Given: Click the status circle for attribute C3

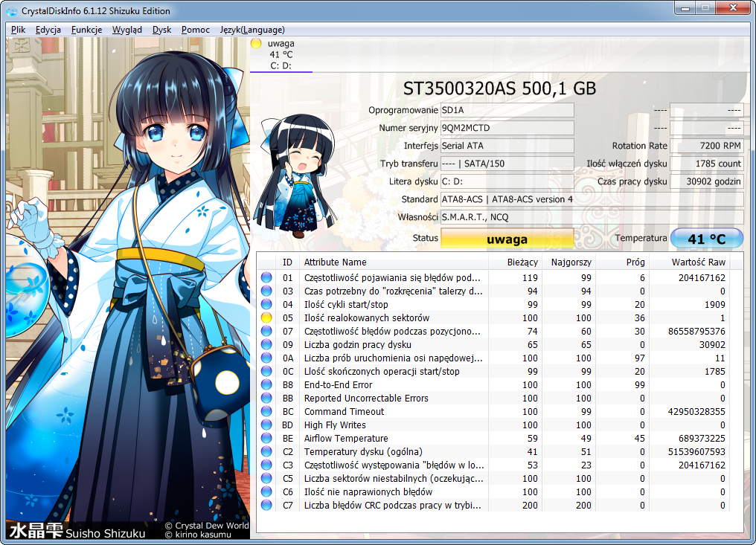Looking at the screenshot, I should [266, 465].
